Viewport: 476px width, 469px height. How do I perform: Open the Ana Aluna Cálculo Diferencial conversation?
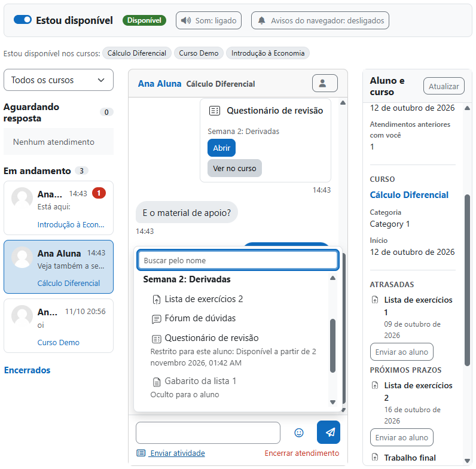[59, 267]
